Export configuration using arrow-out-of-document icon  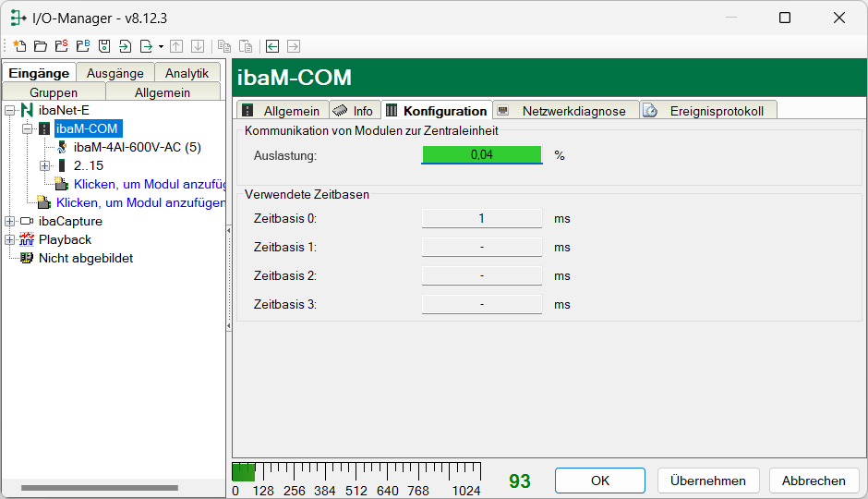[146, 46]
